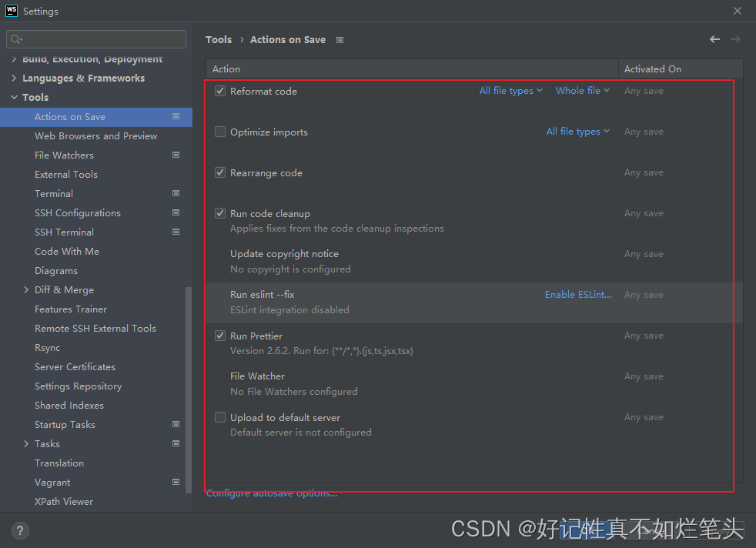Viewport: 756px width, 548px height.
Task: Go forward using the right arrow
Action: (735, 39)
